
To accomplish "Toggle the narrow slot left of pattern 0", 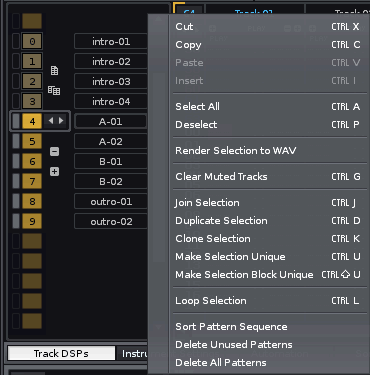I will point(16,41).
